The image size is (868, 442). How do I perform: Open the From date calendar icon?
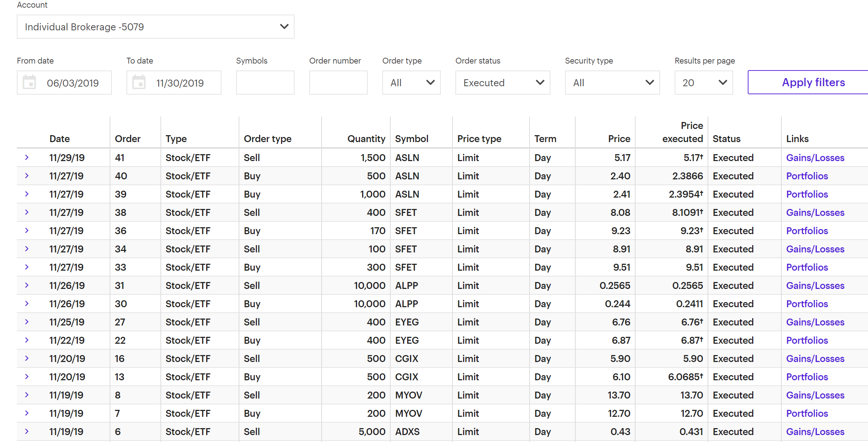click(x=29, y=83)
